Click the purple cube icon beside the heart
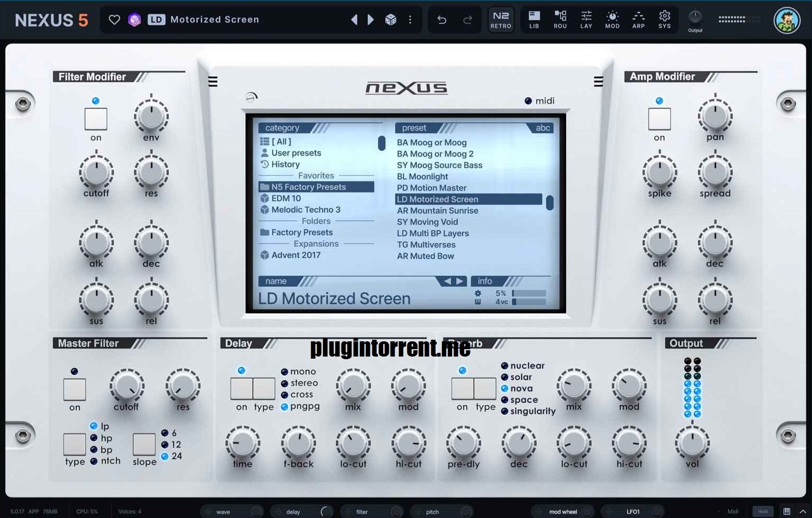 click(135, 20)
